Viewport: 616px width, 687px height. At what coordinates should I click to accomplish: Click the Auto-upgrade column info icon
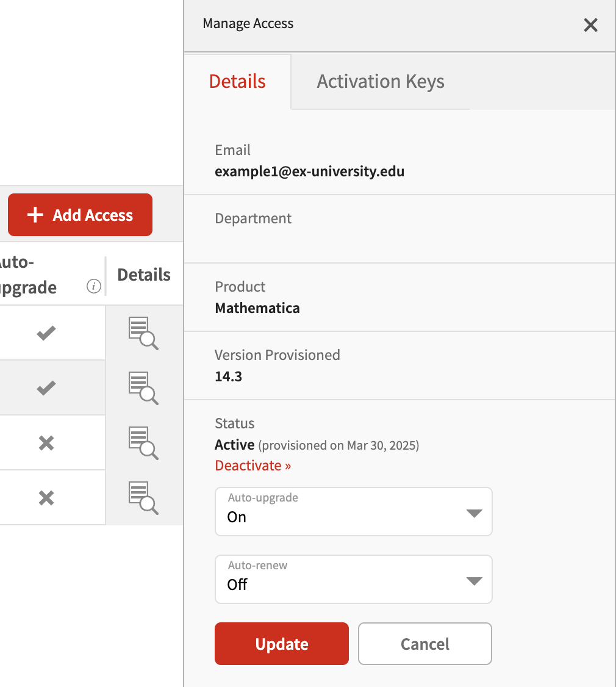point(94,286)
